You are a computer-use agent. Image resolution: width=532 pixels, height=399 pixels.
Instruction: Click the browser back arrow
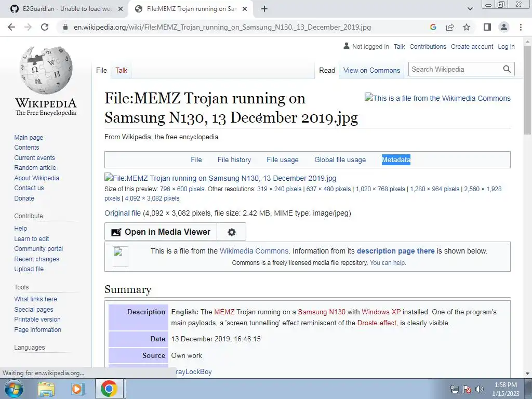pos(11,27)
